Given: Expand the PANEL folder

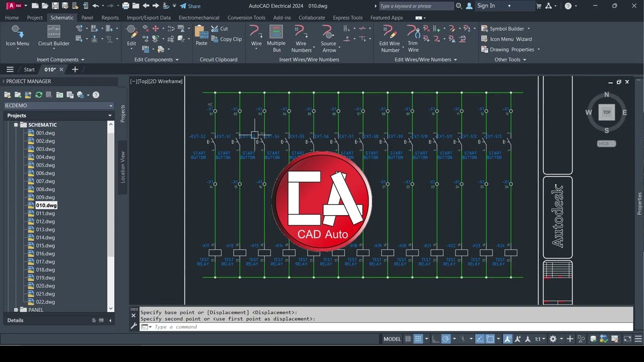Looking at the screenshot, I should [16, 310].
